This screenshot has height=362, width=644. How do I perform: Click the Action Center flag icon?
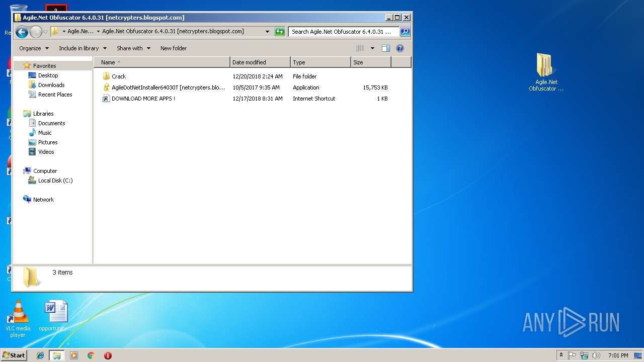tap(572, 355)
